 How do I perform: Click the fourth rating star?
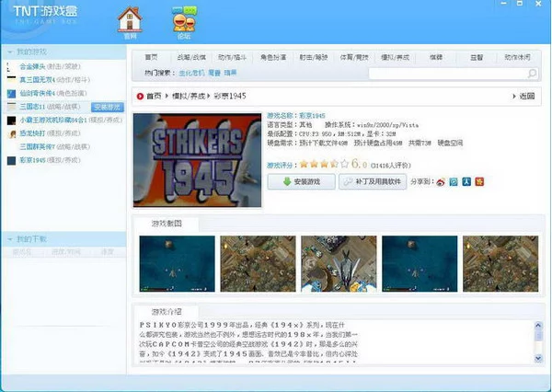[x=335, y=164]
